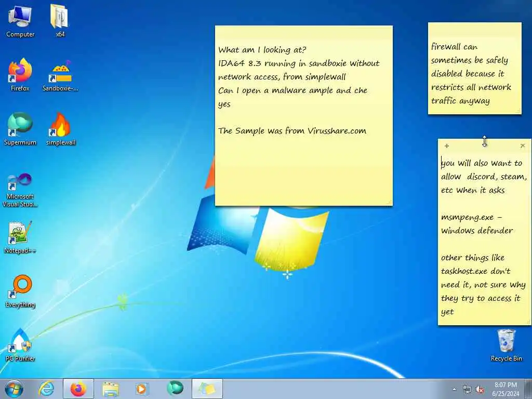Click the Show desktop strip at taskbar end
This screenshot has width=532, height=399.
coord(528,389)
